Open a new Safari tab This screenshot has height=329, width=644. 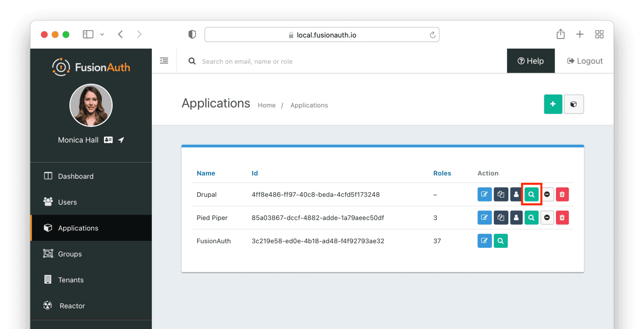tap(580, 35)
